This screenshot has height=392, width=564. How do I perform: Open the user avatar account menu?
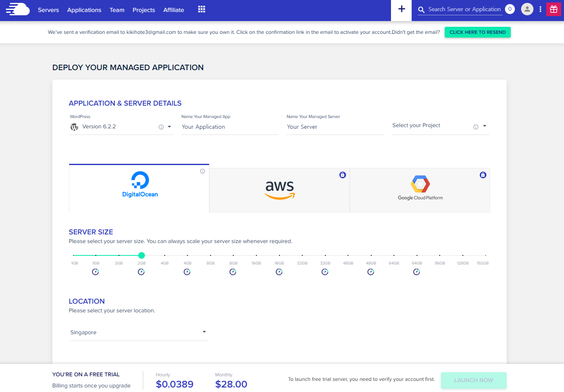tap(527, 9)
